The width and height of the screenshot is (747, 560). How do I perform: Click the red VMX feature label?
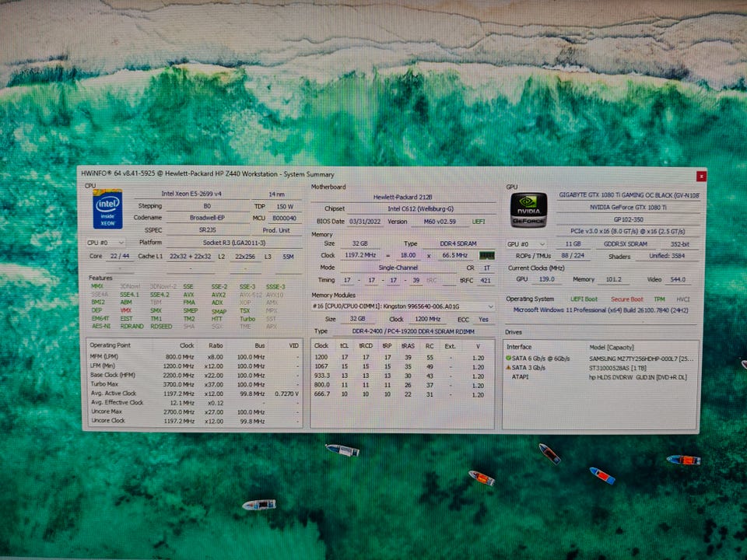(126, 310)
